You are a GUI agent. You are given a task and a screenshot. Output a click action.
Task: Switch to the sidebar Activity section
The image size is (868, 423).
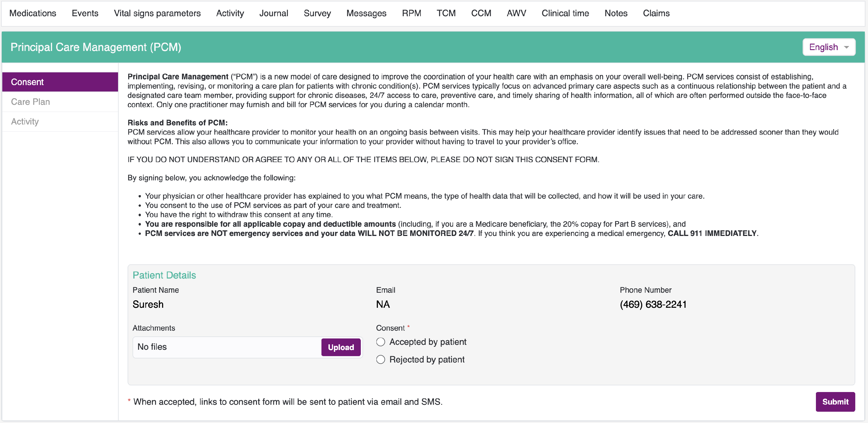click(x=25, y=121)
